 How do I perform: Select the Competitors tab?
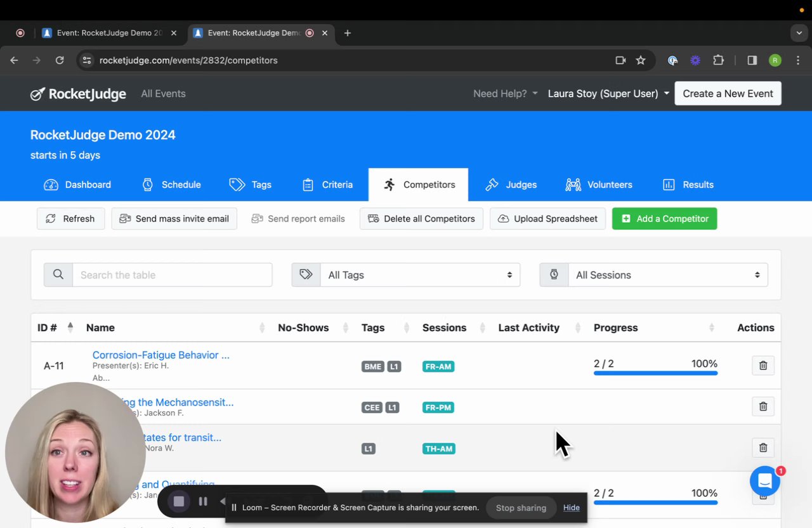pos(419,185)
